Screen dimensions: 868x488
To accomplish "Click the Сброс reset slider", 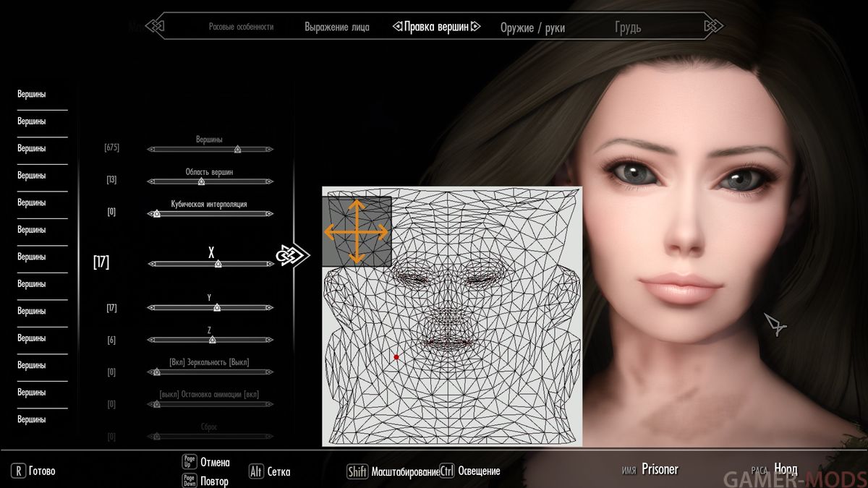I will click(x=210, y=436).
